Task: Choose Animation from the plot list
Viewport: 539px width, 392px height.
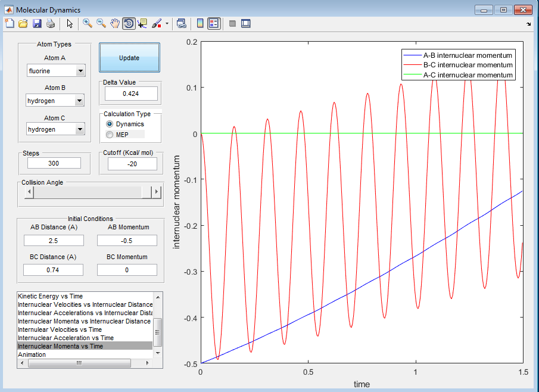Action: point(32,354)
